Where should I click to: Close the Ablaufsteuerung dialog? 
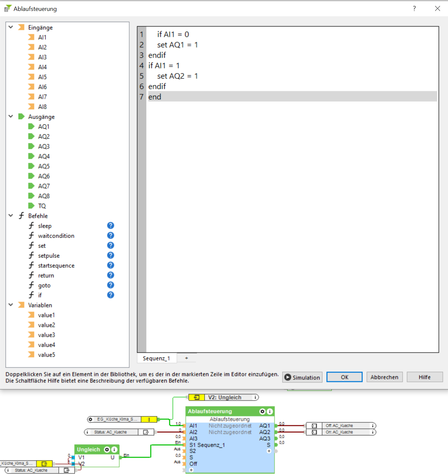click(x=437, y=9)
